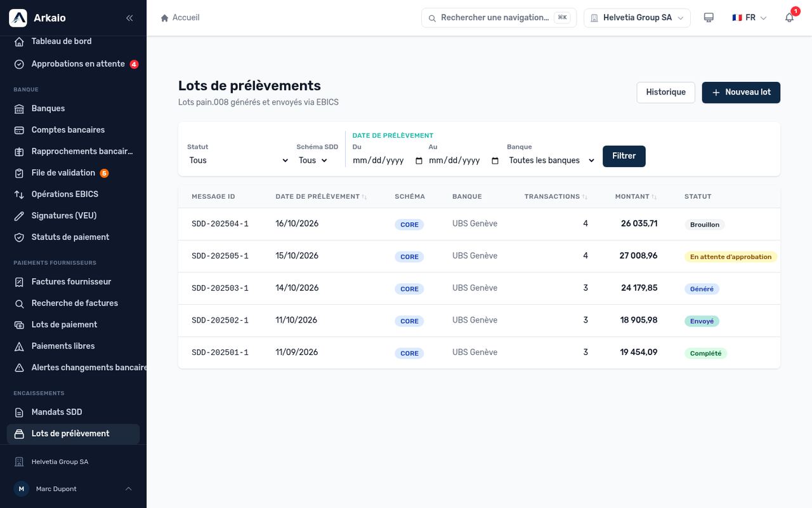Sort the table by Date de prélèvement
The width and height of the screenshot is (812, 508).
pos(321,197)
